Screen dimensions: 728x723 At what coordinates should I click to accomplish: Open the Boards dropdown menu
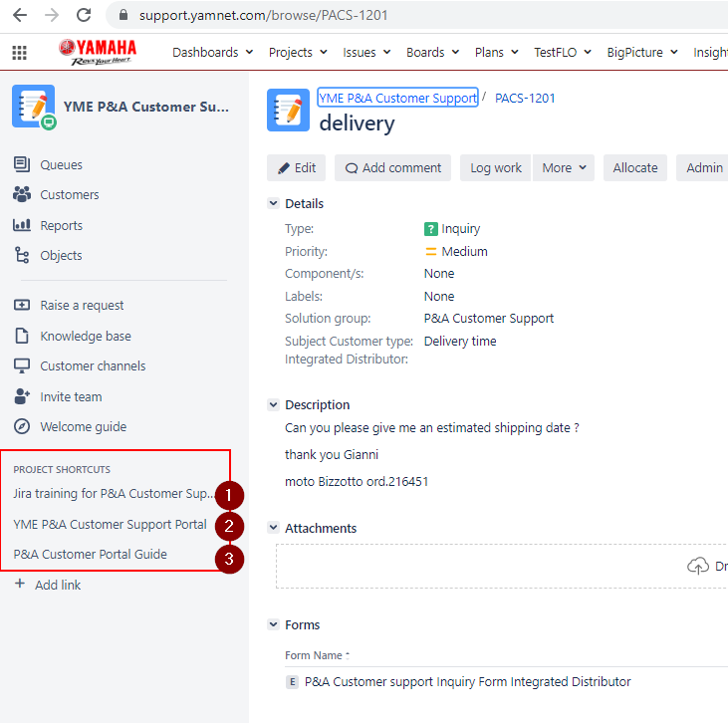pos(432,53)
